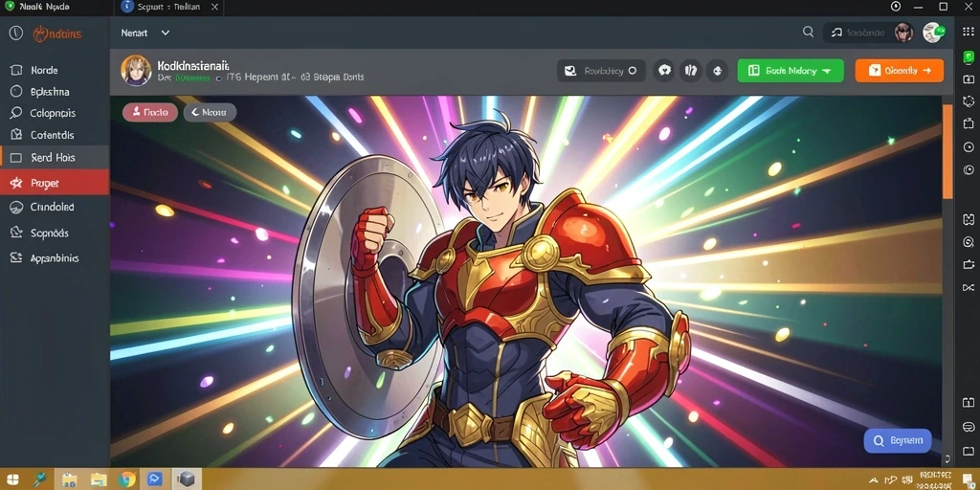Click the Windows Start button

(x=11, y=479)
